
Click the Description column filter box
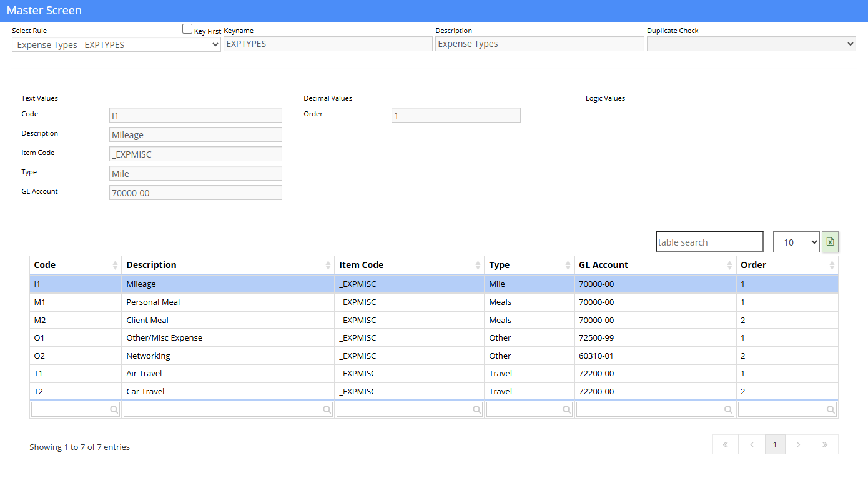tap(228, 409)
